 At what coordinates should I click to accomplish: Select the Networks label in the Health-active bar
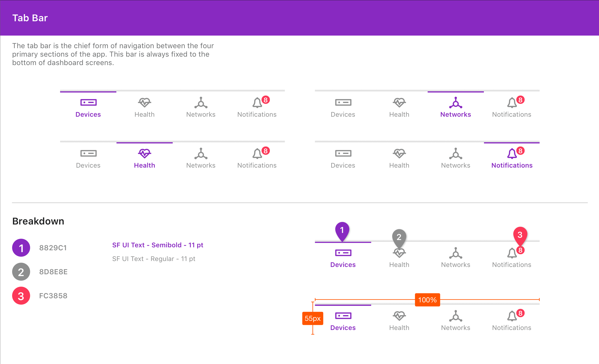pyautogui.click(x=201, y=165)
